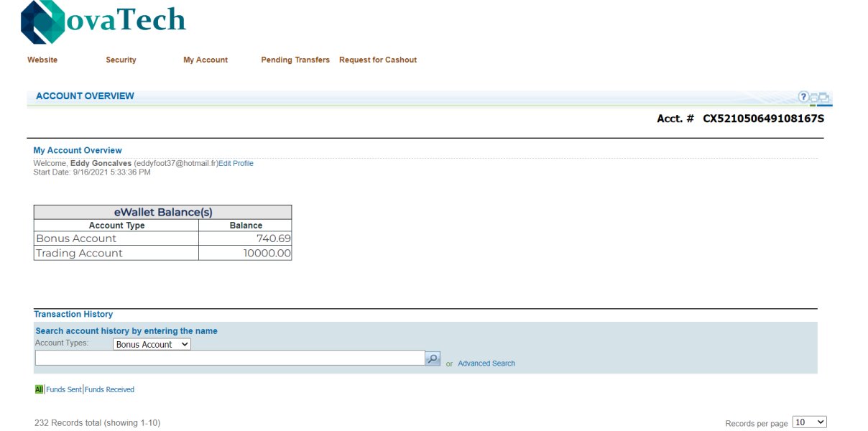
Task: Click the Trading Account row label
Action: click(79, 253)
